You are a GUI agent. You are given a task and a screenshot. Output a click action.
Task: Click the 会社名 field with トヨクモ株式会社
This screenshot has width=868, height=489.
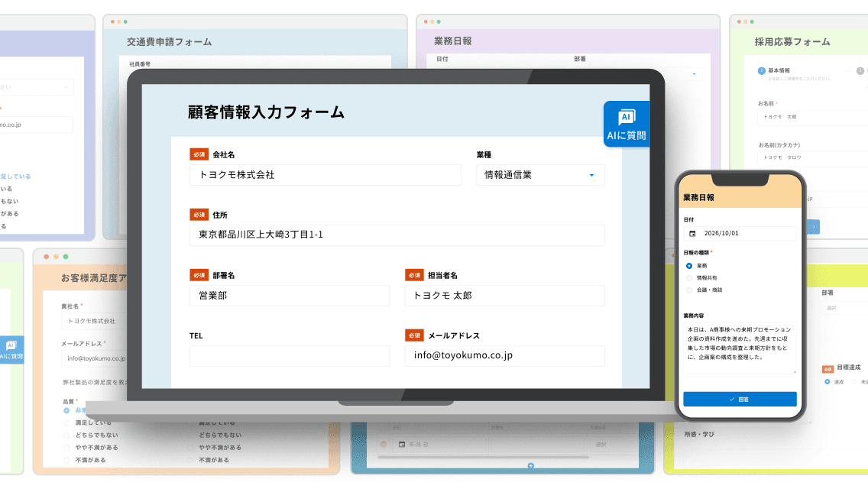tap(325, 175)
